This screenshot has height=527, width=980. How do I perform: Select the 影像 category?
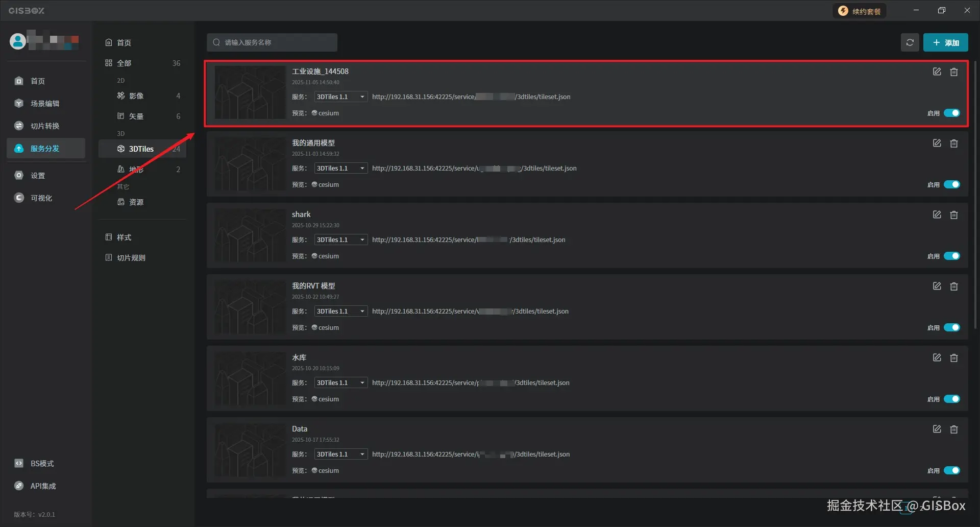pos(136,96)
